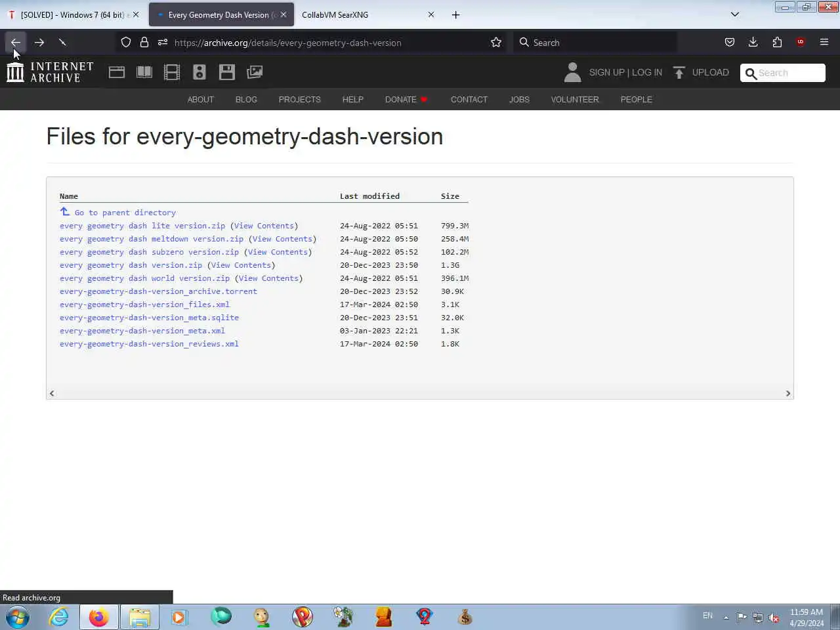The image size is (840, 630).
Task: Click the address bar URL
Action: pos(288,43)
